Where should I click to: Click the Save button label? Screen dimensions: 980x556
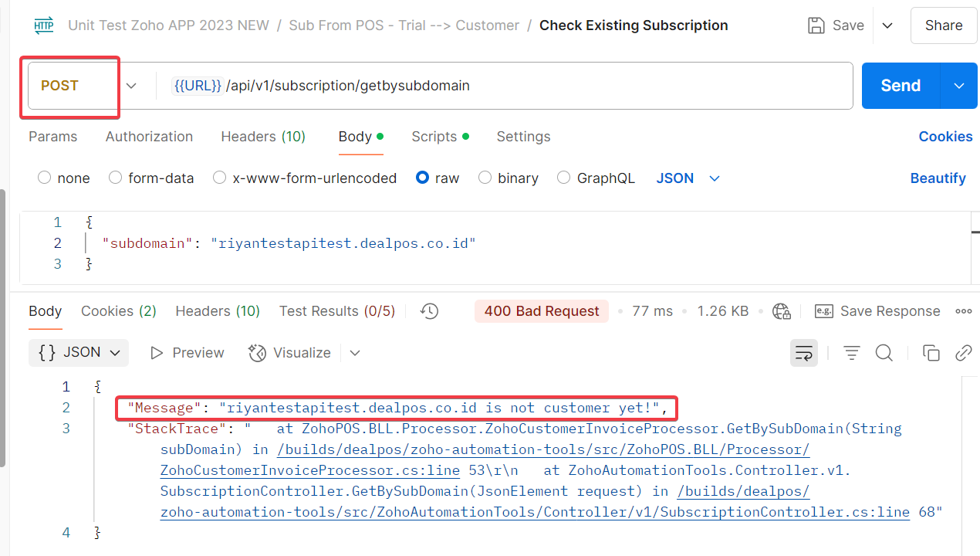pos(848,25)
